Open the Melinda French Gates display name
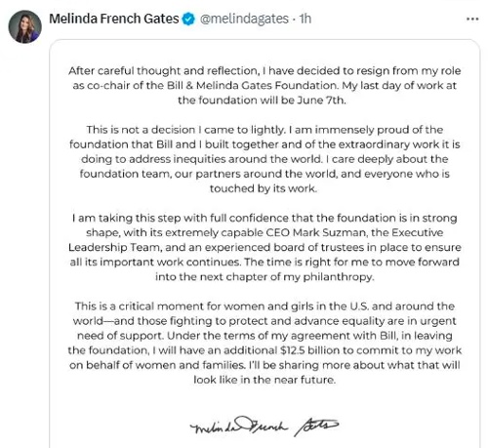 [114, 19]
